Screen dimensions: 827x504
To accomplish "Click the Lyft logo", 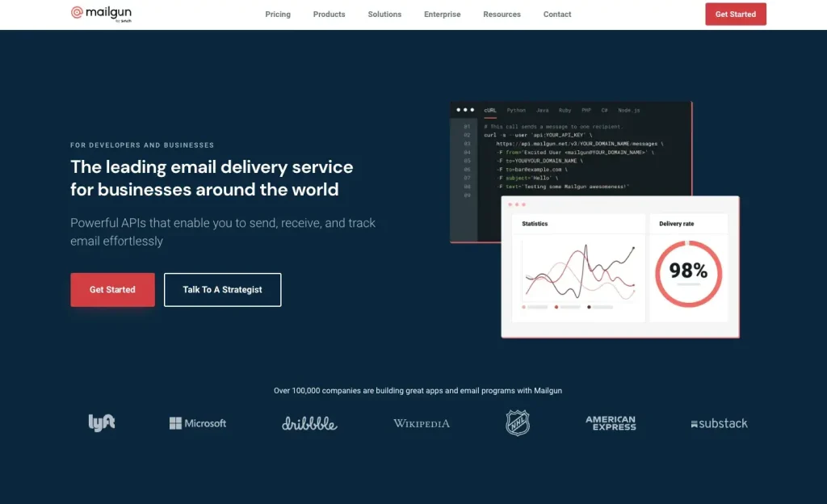I will tap(101, 422).
